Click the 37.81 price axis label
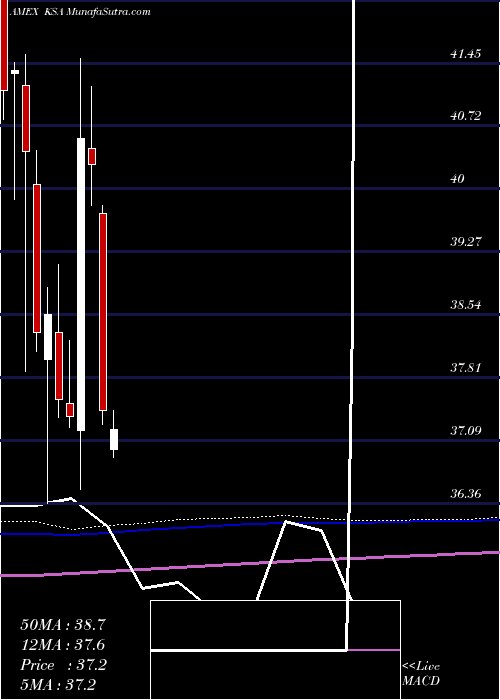This screenshot has height=700, width=500. 466,368
